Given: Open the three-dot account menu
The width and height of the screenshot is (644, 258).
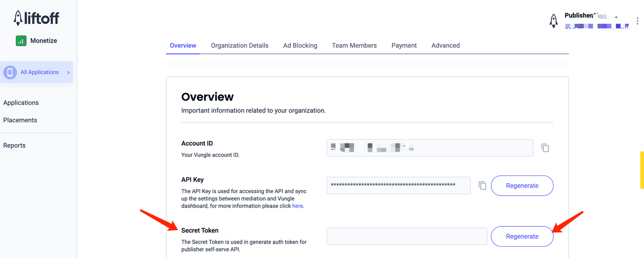Looking at the screenshot, I should [x=637, y=21].
